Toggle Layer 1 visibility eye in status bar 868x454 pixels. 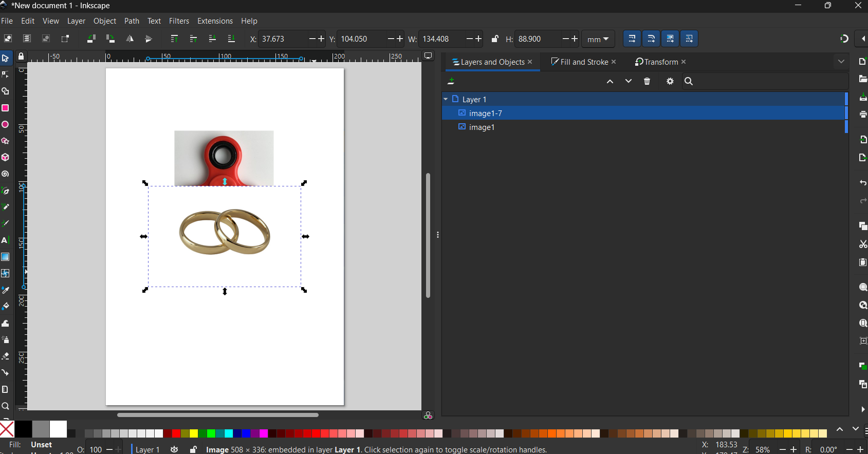click(x=174, y=449)
